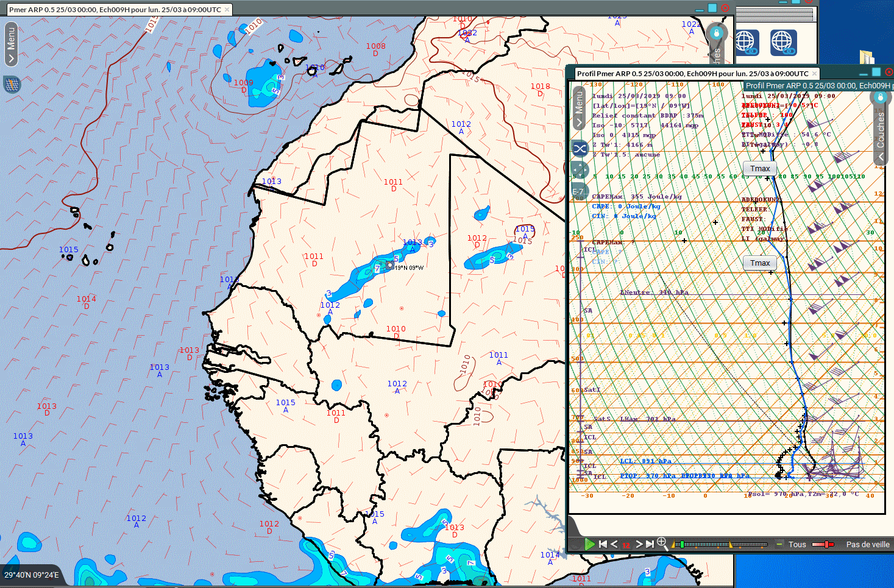The height and width of the screenshot is (588, 894).
Task: Close the Pmer ARP 0.5 map tab
Action: tap(227, 9)
